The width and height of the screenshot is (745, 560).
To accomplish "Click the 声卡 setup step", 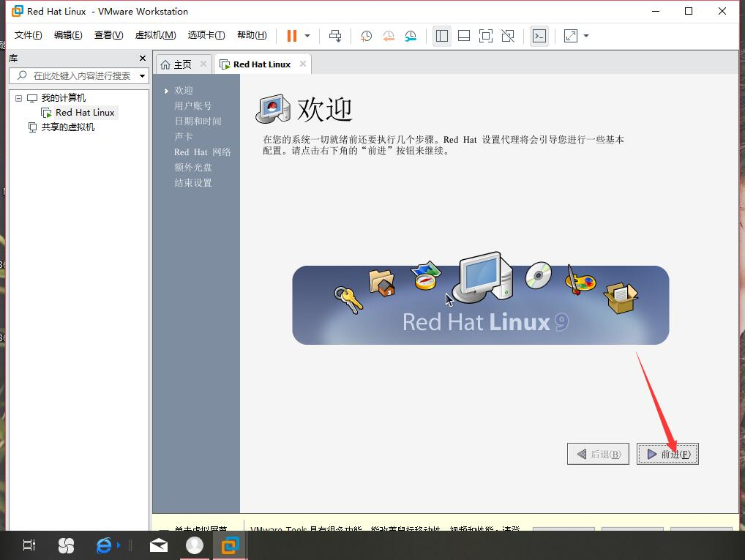I will pos(184,136).
